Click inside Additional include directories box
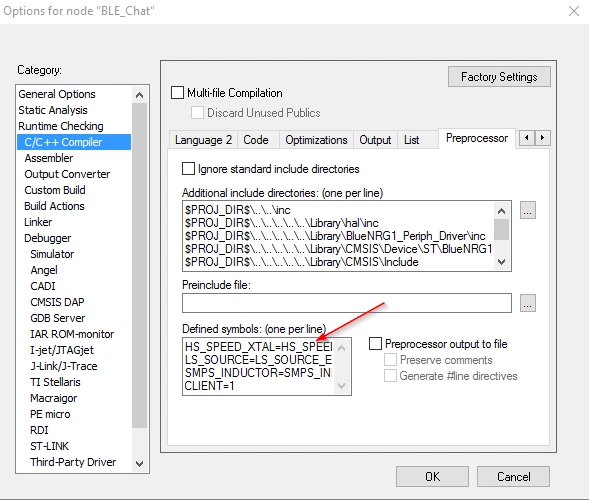The height and width of the screenshot is (500, 589). click(x=347, y=236)
